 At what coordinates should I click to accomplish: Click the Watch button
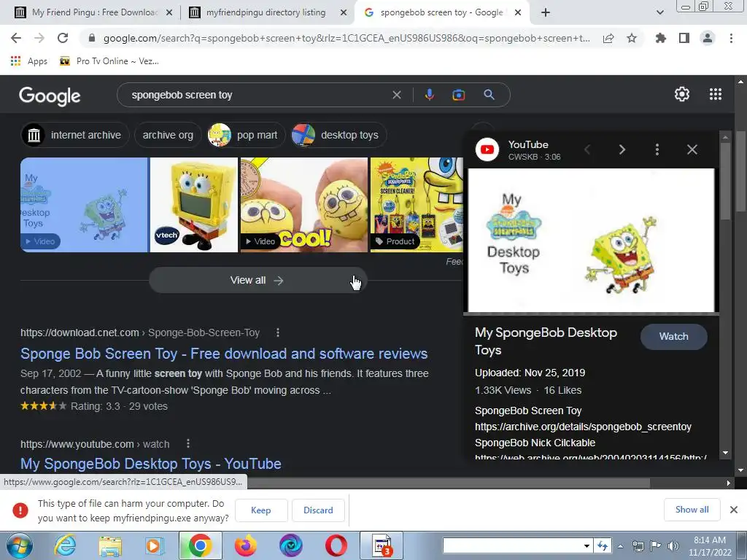[x=673, y=336]
